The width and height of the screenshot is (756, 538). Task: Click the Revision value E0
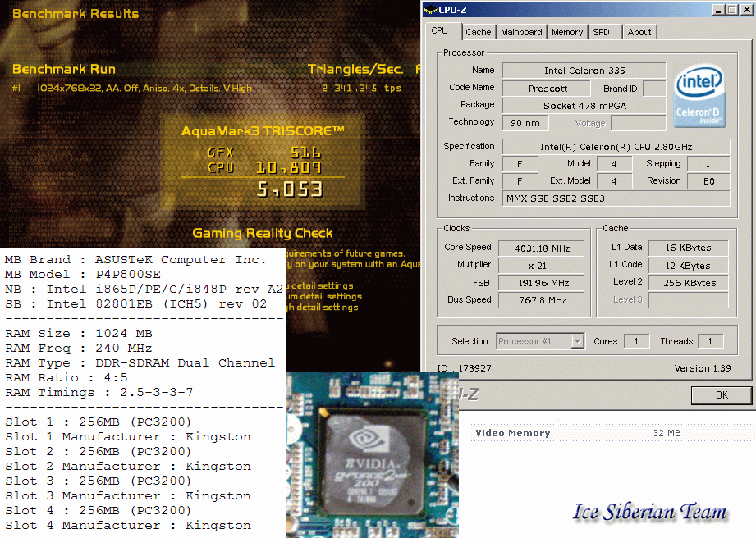708,181
